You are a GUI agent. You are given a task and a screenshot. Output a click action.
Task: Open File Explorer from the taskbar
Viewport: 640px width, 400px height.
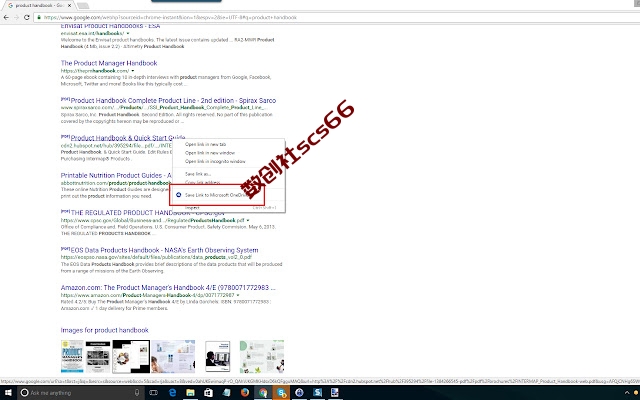tap(190, 393)
